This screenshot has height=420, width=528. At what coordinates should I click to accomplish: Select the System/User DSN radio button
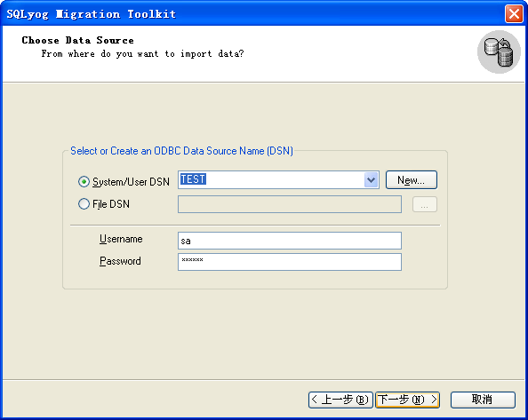(84, 181)
